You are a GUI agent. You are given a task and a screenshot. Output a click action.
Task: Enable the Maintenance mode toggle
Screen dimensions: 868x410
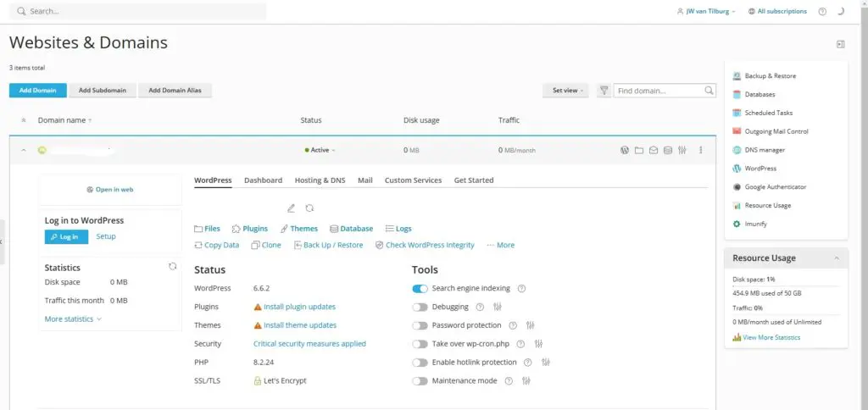[x=420, y=381]
